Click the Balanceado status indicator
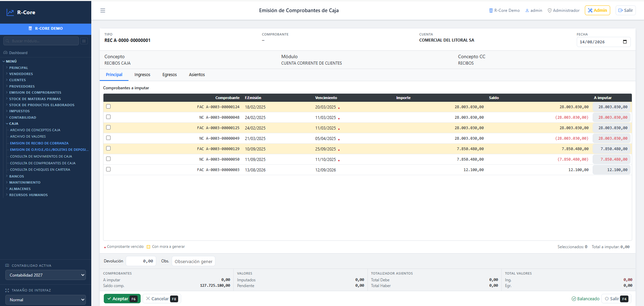Viewport: 644px width, 306px height. point(586,299)
